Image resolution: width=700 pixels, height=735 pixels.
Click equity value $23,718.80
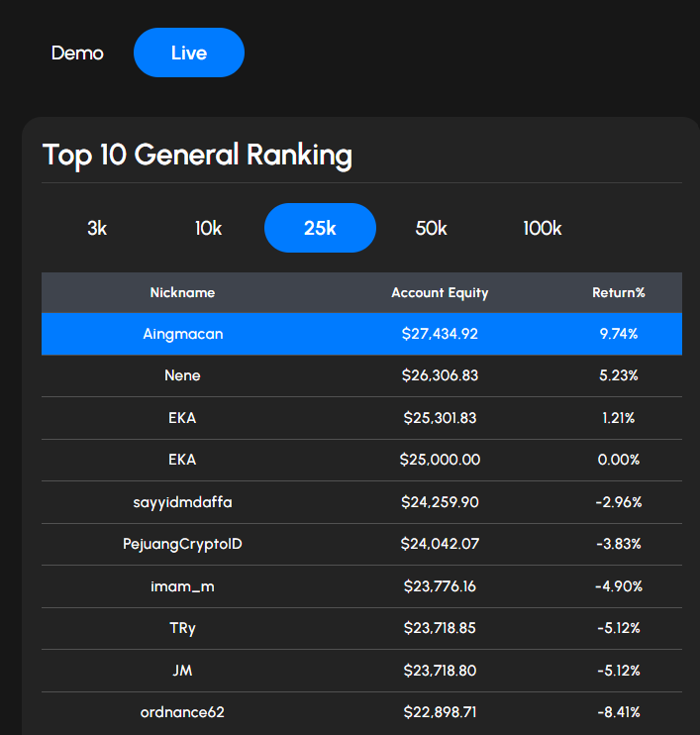[440, 671]
